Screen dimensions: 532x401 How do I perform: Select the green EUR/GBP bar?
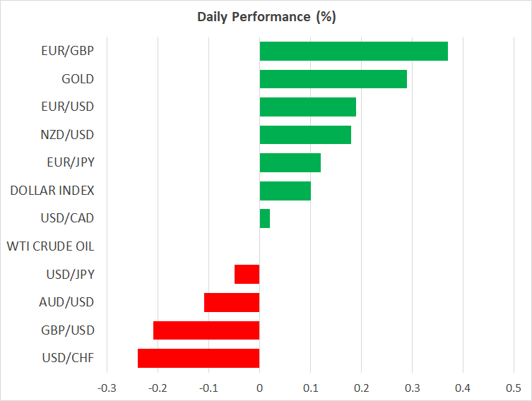(x=353, y=52)
